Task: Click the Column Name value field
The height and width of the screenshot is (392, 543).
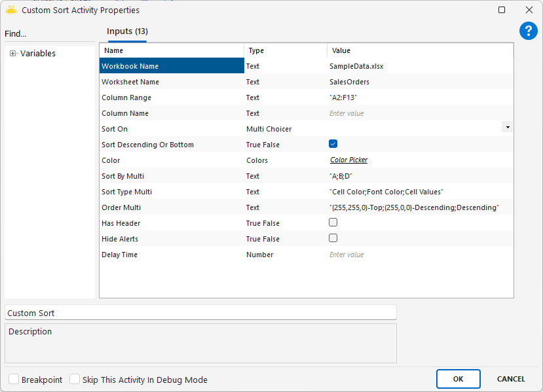Action: pos(419,113)
